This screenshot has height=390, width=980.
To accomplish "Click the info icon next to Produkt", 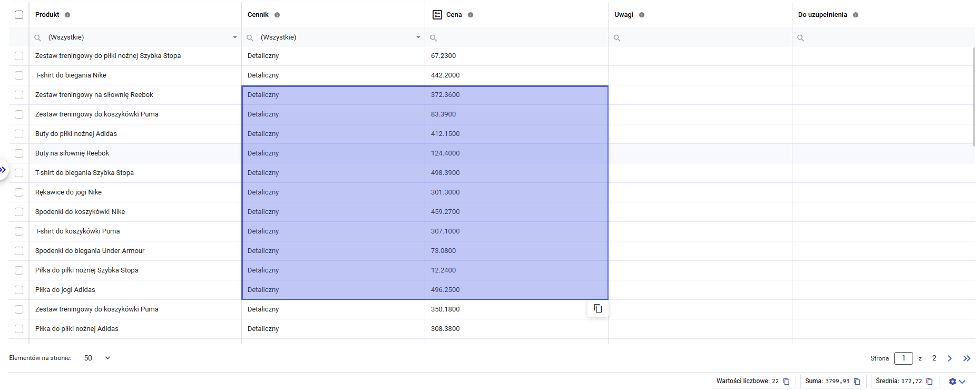I will tap(67, 15).
